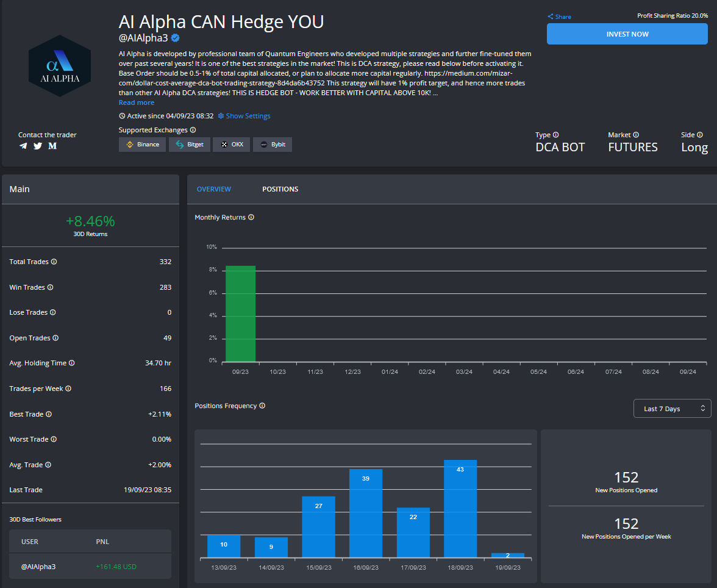This screenshot has height=588, width=717.
Task: Select the Bybit exchange badge
Action: pyautogui.click(x=272, y=144)
